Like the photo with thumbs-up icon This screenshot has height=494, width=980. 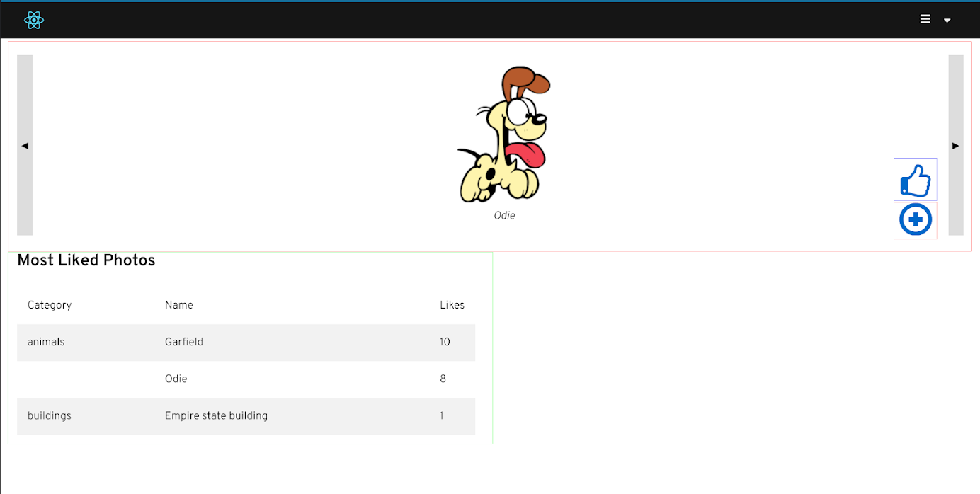tap(916, 180)
